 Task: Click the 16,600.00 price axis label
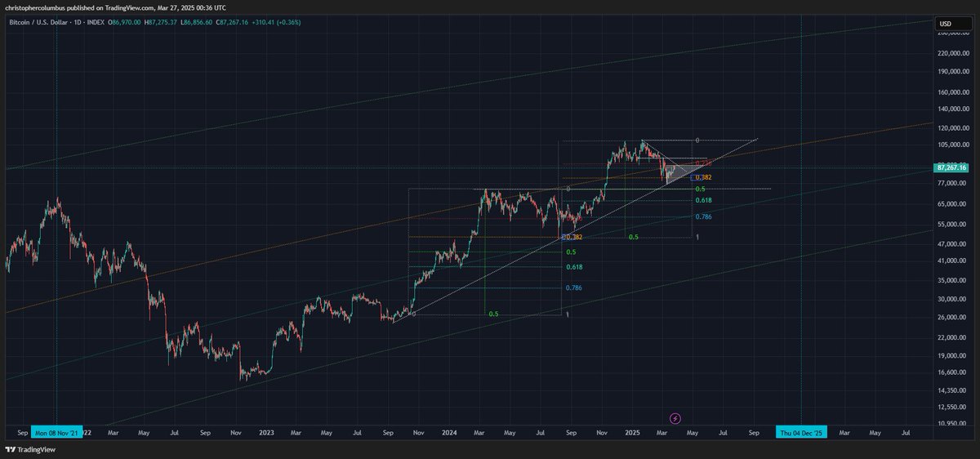coord(951,372)
